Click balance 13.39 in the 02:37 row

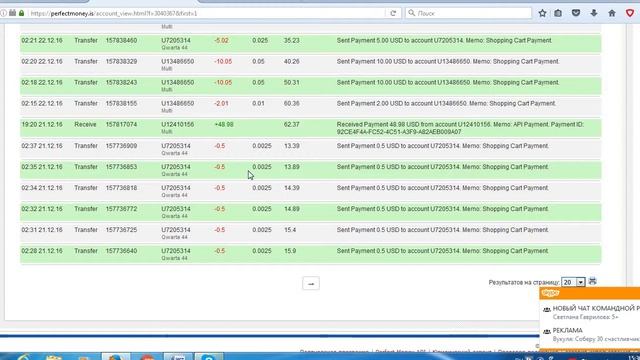tap(291, 146)
